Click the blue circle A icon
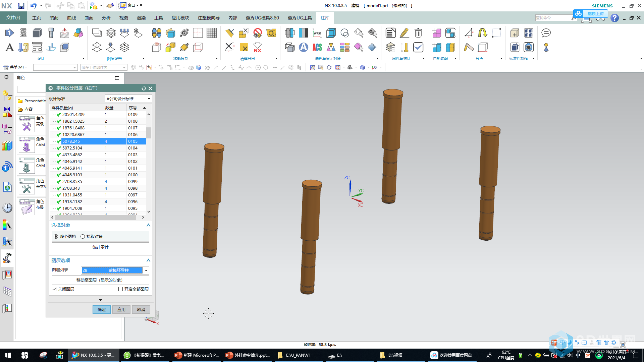This screenshot has width=644, height=362. (x=303, y=47)
